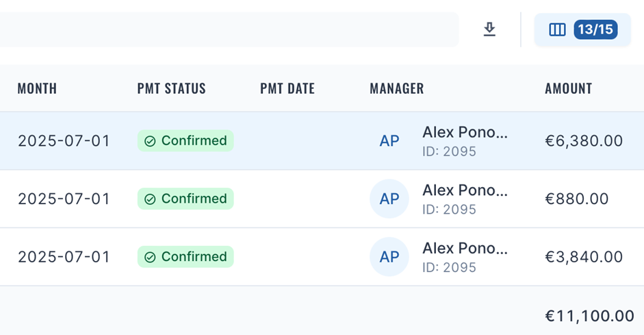
Task: Open the column visibility selector showing 13/15
Action: tap(582, 29)
